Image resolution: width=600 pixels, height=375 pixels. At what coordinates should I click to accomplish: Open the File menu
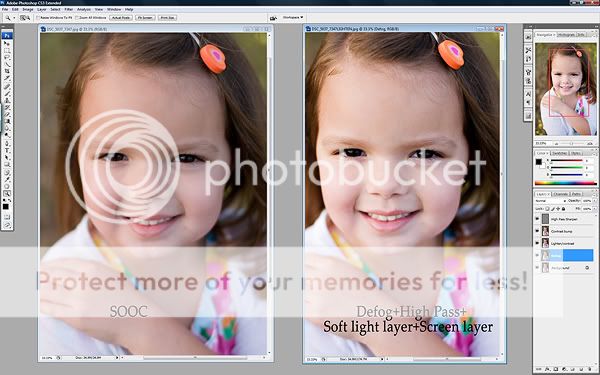[x=5, y=9]
